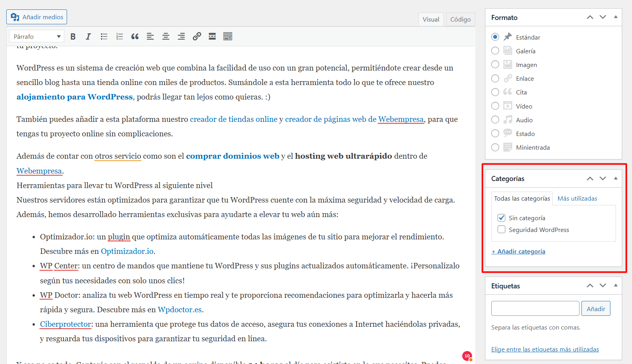Select the Minientrada format radio button
Image resolution: width=632 pixels, height=364 pixels.
click(495, 147)
